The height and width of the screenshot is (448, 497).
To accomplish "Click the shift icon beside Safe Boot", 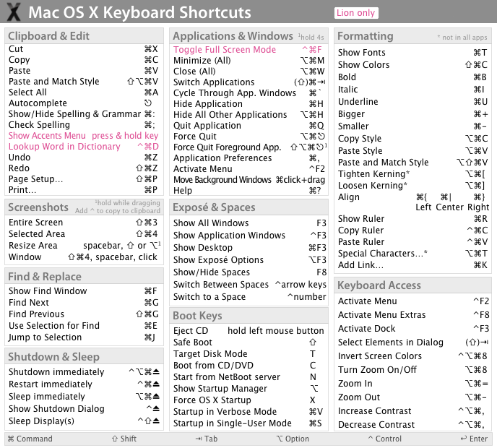I will pos(313,342).
